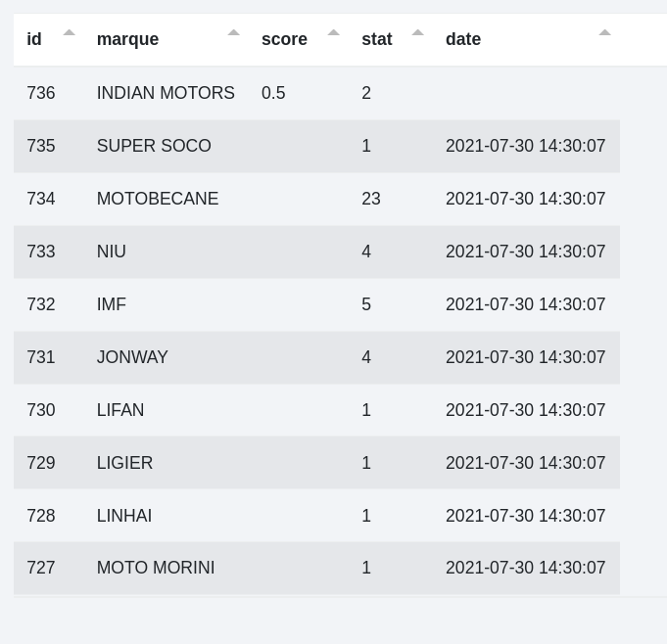Screen dimensions: 667x644
Task: Click the MOTOBECANE marque cell
Action: [158, 199]
